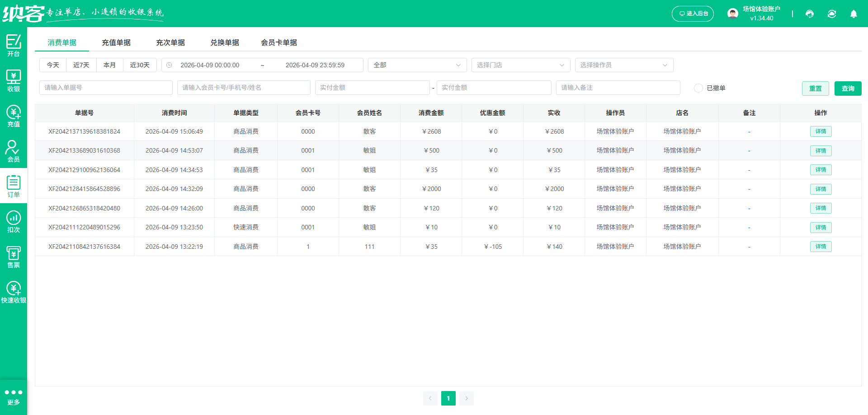The width and height of the screenshot is (868, 415).
Task: Open the 会员卡单据 tab
Action: pyautogui.click(x=278, y=42)
